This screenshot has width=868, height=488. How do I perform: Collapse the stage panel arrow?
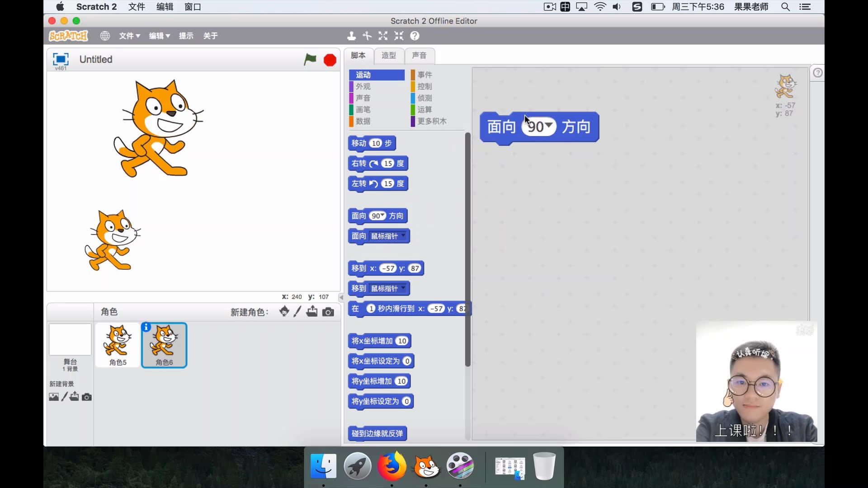click(x=341, y=297)
